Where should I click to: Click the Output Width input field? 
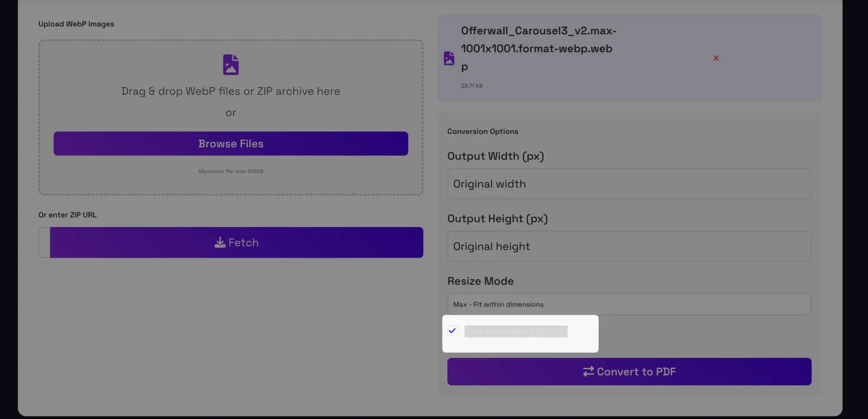click(x=629, y=184)
